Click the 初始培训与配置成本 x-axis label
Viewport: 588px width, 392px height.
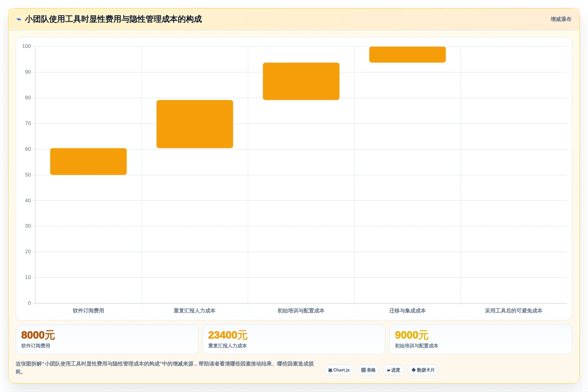pyautogui.click(x=301, y=311)
